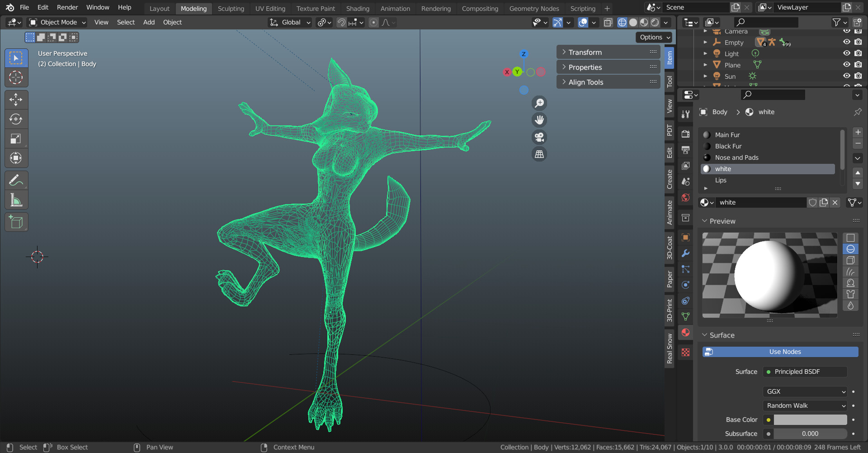Hide the Plane object in viewport

[846, 64]
